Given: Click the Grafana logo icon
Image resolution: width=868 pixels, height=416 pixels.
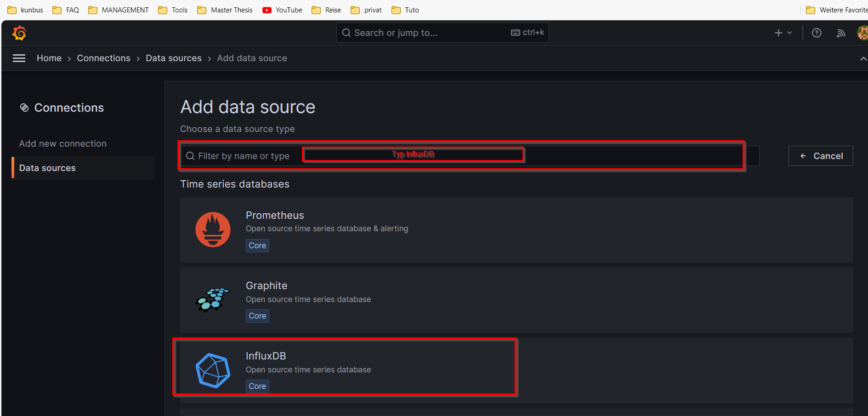Looking at the screenshot, I should [x=19, y=33].
